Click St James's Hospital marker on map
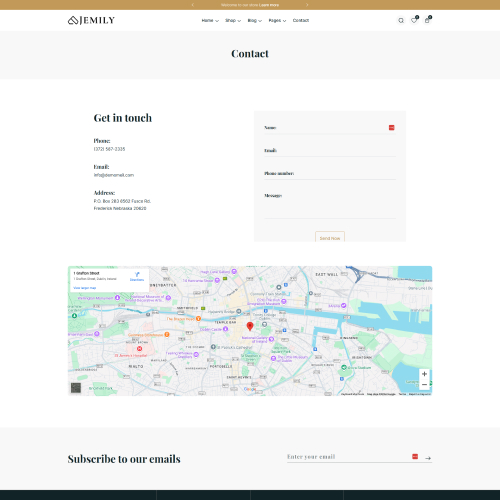Image resolution: width=500 pixels, height=500 pixels. [x=139, y=349]
